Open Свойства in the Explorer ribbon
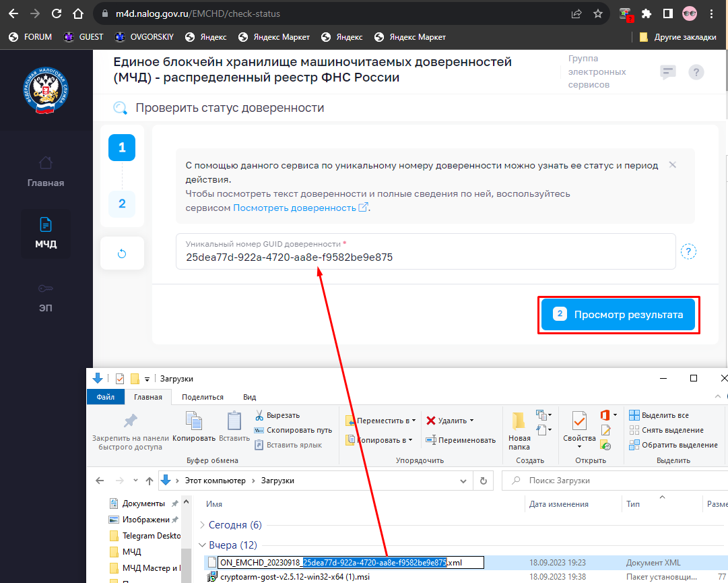 point(579,430)
